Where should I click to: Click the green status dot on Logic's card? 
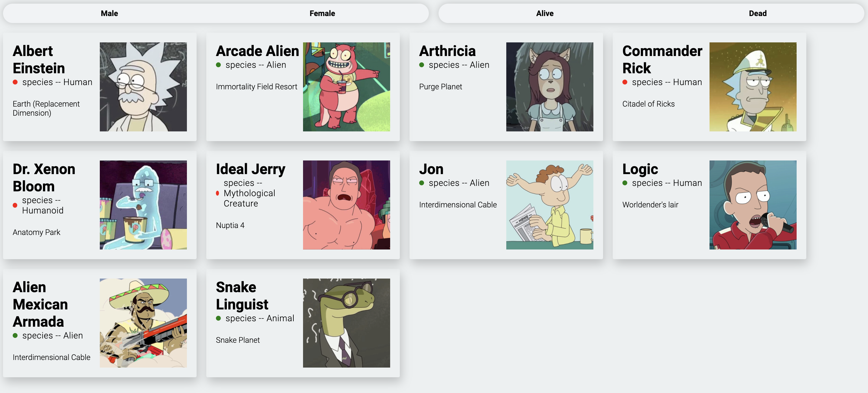click(x=626, y=183)
